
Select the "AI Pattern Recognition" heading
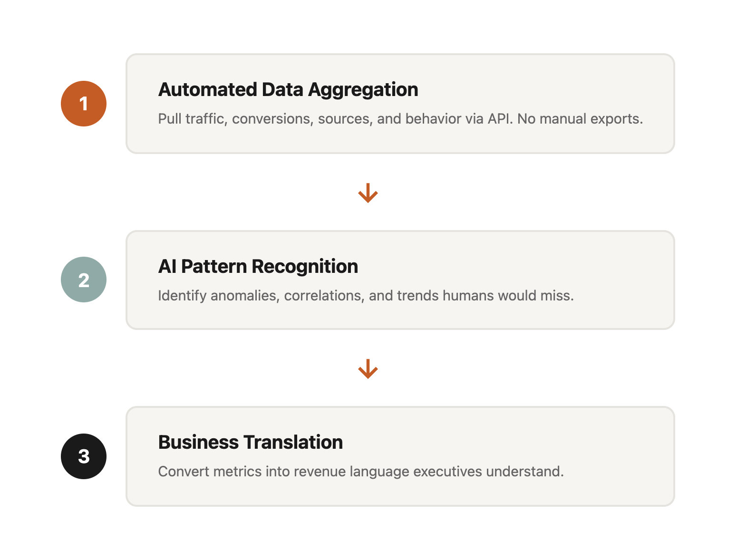(258, 266)
